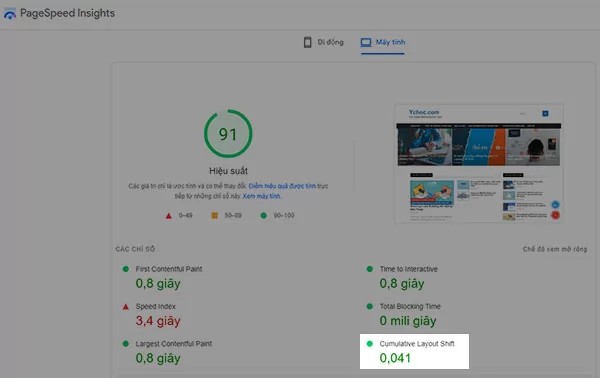Click the First Contentful Paint metric label
The width and height of the screenshot is (600, 378).
[x=169, y=269]
